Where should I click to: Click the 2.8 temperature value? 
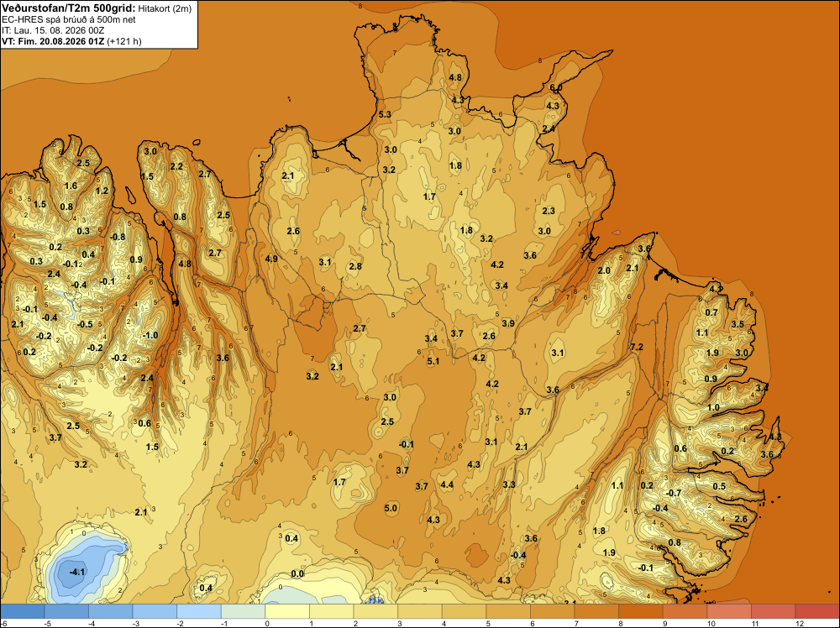point(355,266)
